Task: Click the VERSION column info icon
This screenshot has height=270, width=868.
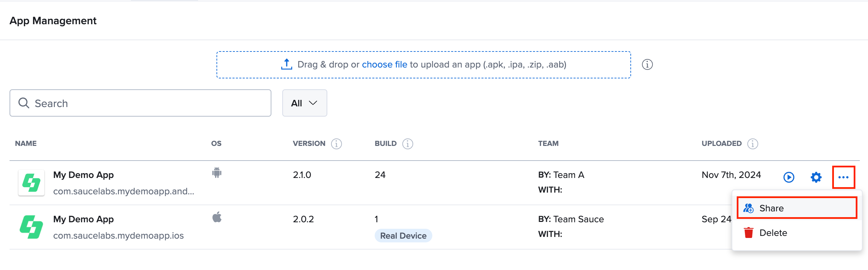Action: (336, 144)
